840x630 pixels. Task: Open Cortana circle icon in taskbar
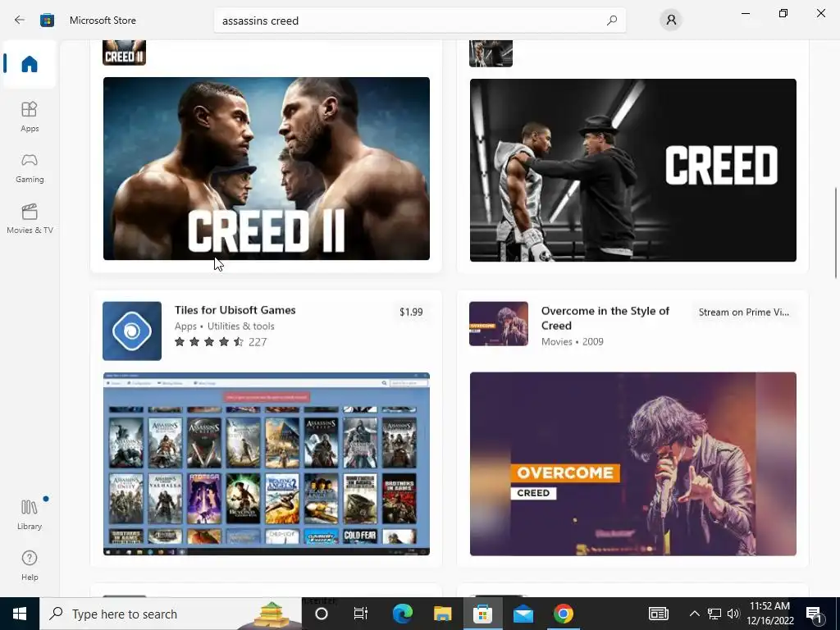[x=322, y=614]
